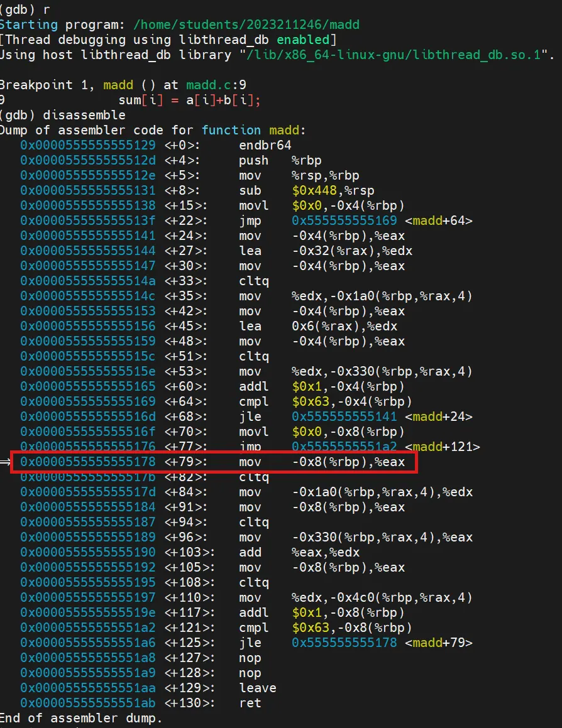Image resolution: width=562 pixels, height=728 pixels.
Task: Click the add %eax,%edx instruction
Action: [299, 552]
